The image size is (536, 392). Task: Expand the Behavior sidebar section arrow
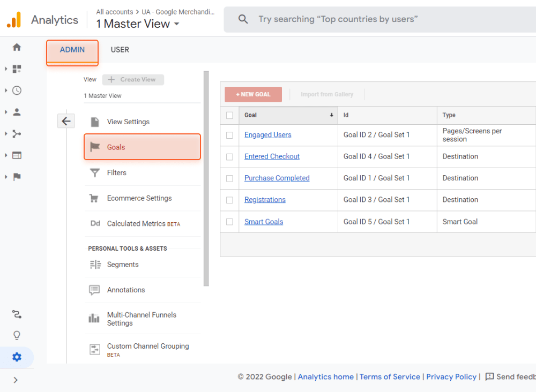tap(6, 155)
